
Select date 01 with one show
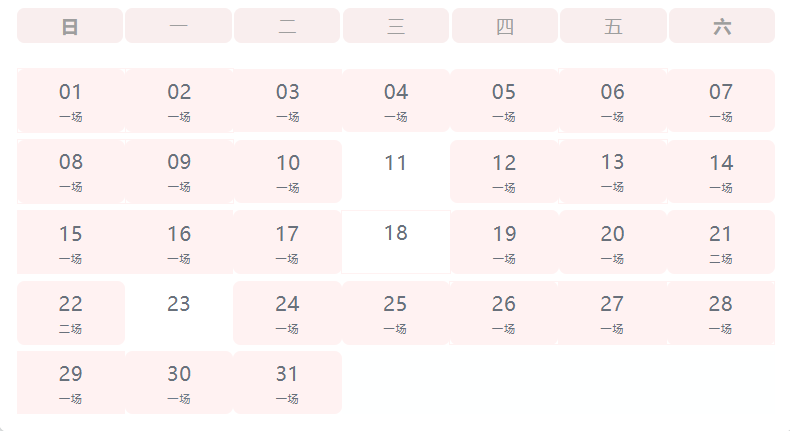71,100
